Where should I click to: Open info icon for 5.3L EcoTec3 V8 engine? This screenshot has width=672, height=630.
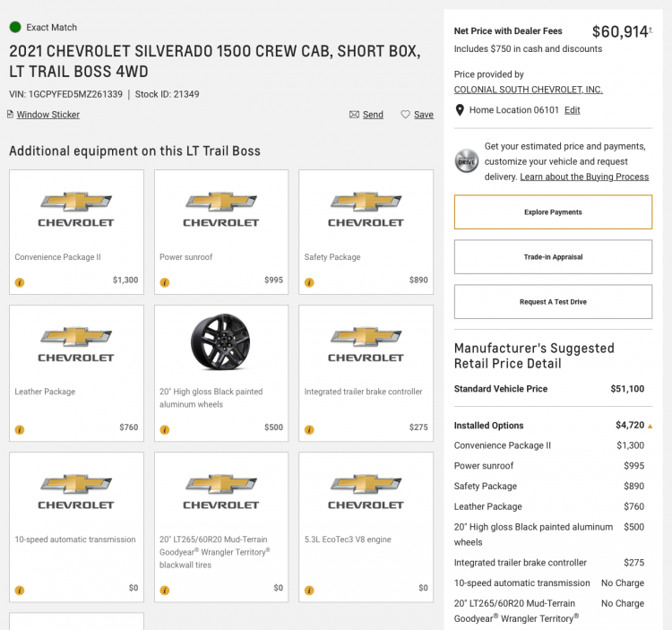tap(309, 591)
